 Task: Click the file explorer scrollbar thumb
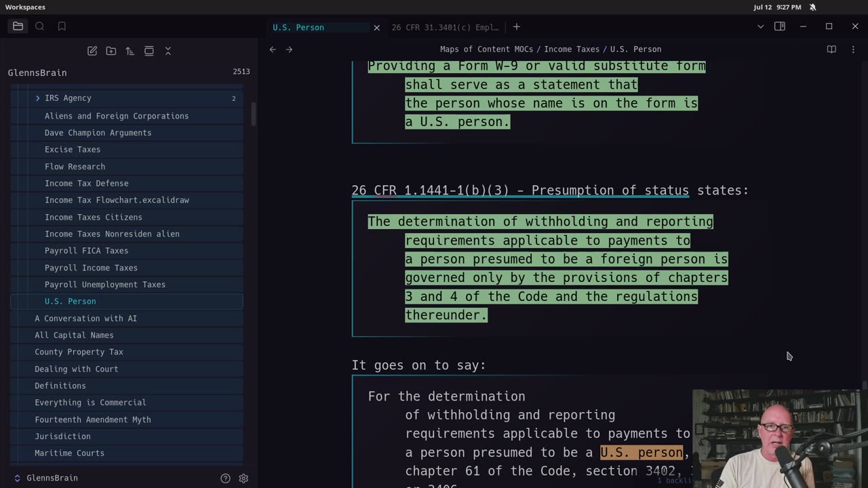click(254, 113)
